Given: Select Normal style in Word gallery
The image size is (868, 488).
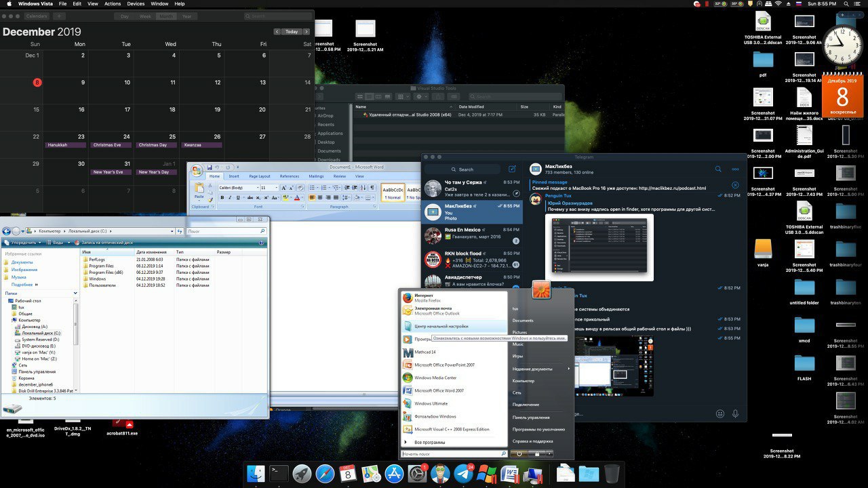Looking at the screenshot, I should (x=393, y=192).
